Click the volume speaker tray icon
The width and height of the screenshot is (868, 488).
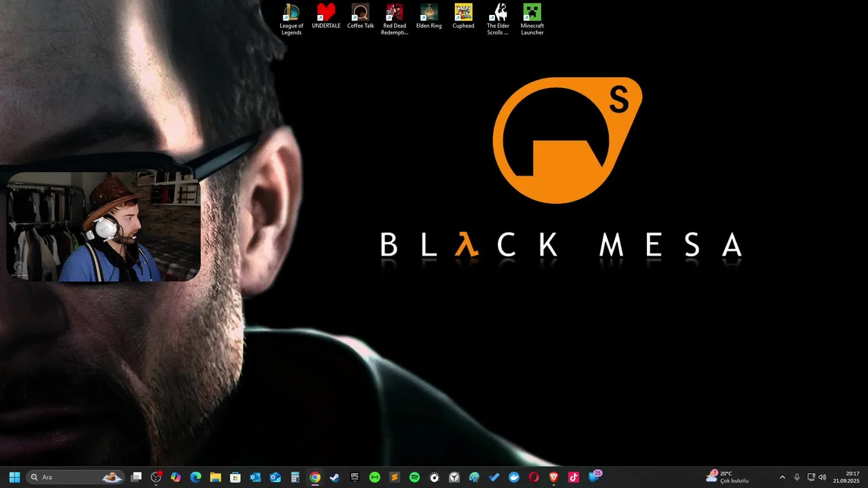pyautogui.click(x=823, y=477)
